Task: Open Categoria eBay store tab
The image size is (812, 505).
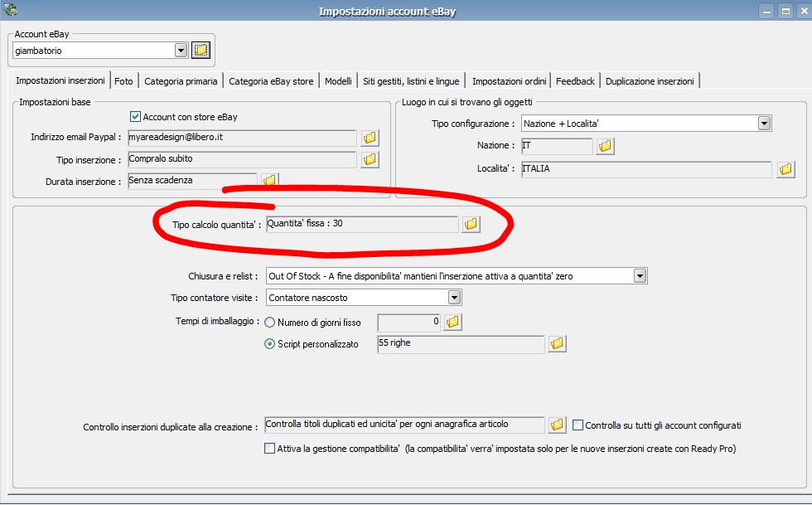Action: pos(271,81)
